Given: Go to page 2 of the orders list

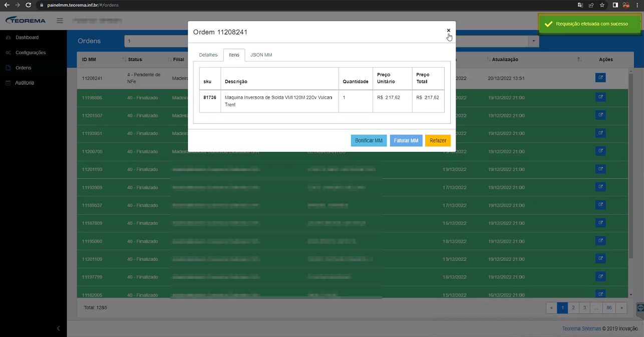Looking at the screenshot, I should [x=573, y=307].
